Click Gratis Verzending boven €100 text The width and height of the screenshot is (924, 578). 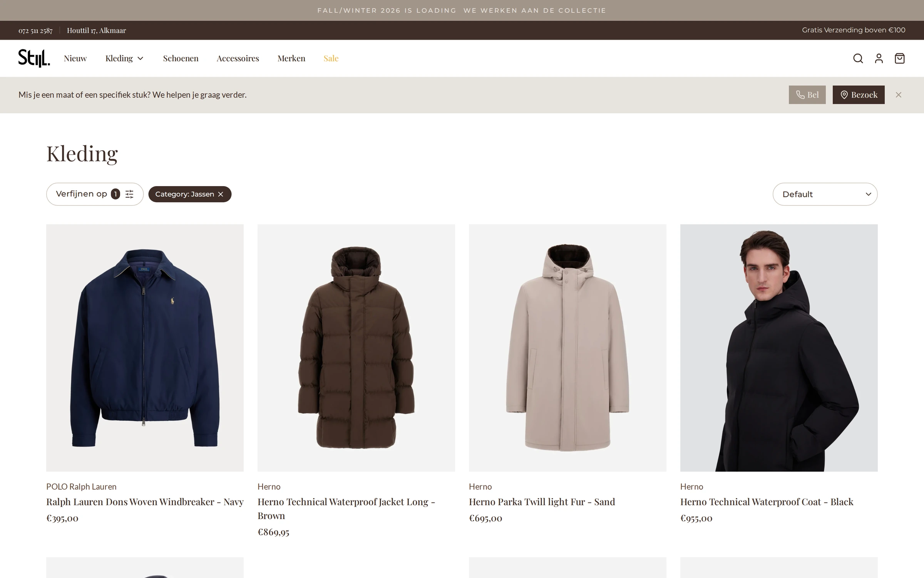coord(854,30)
